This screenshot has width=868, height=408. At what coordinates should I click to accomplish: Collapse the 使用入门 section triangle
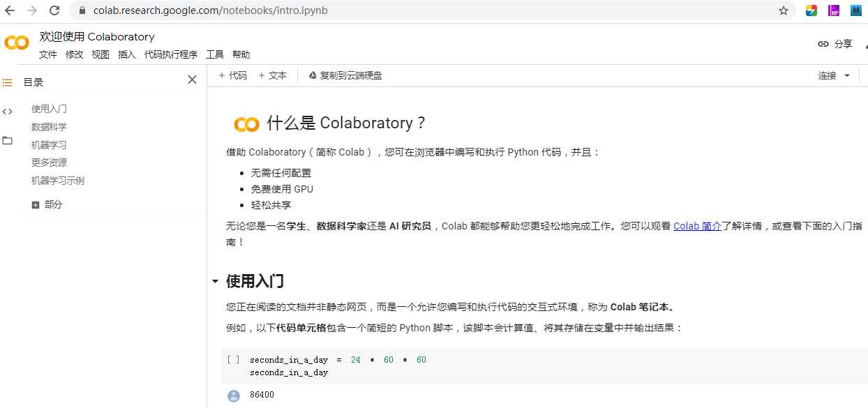coord(215,282)
